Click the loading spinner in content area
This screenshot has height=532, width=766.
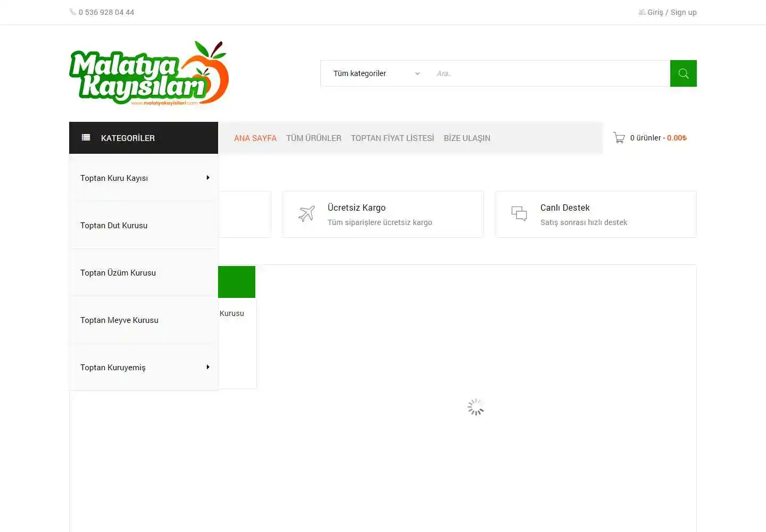(x=476, y=407)
